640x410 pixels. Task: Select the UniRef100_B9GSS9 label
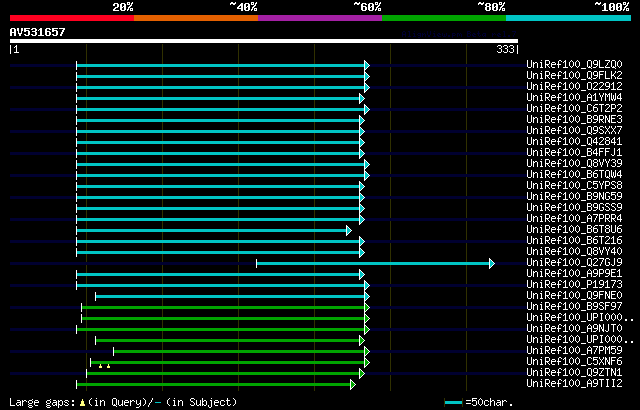(x=574, y=208)
